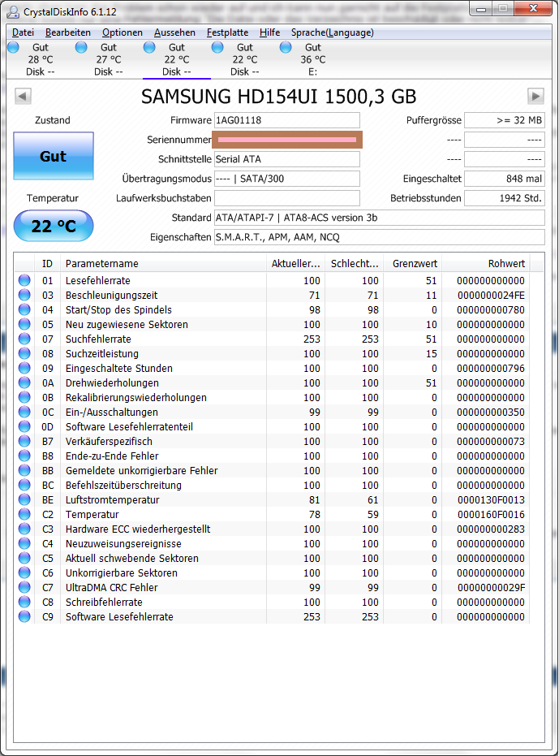The image size is (559, 756).
Task: Click status icon for Aktuell schwebende Sektoren
Action: (x=24, y=558)
